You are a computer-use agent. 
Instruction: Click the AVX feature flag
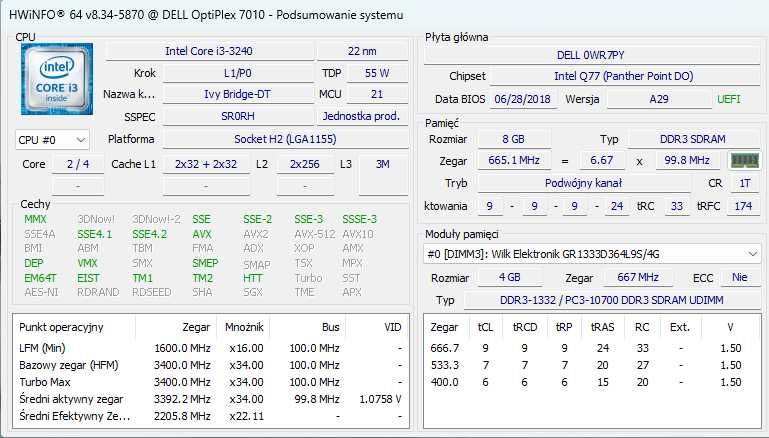click(x=202, y=234)
